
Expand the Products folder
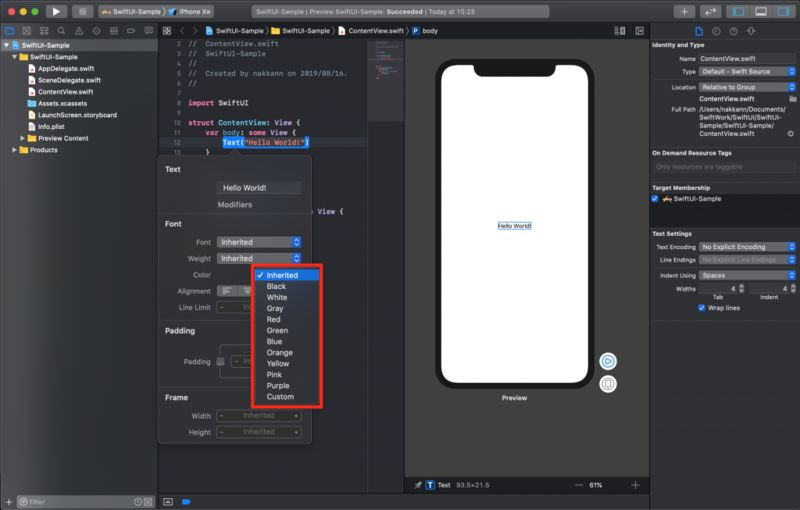14,150
